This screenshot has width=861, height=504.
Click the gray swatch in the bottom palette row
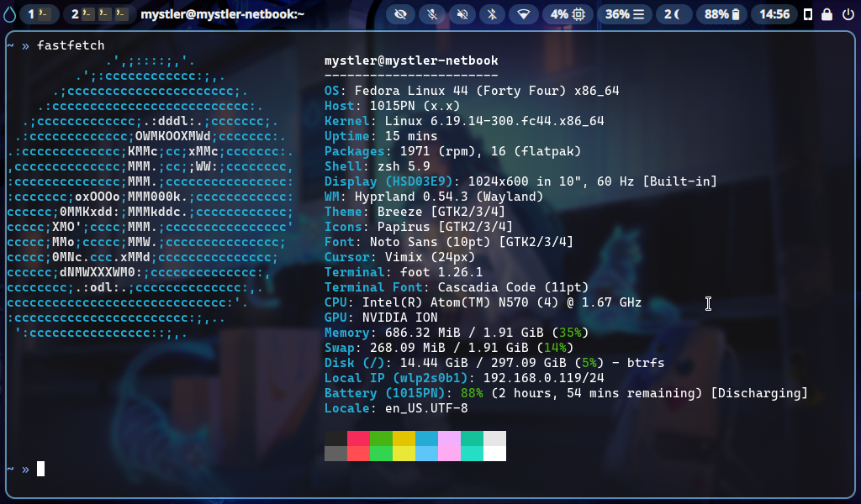[336, 454]
